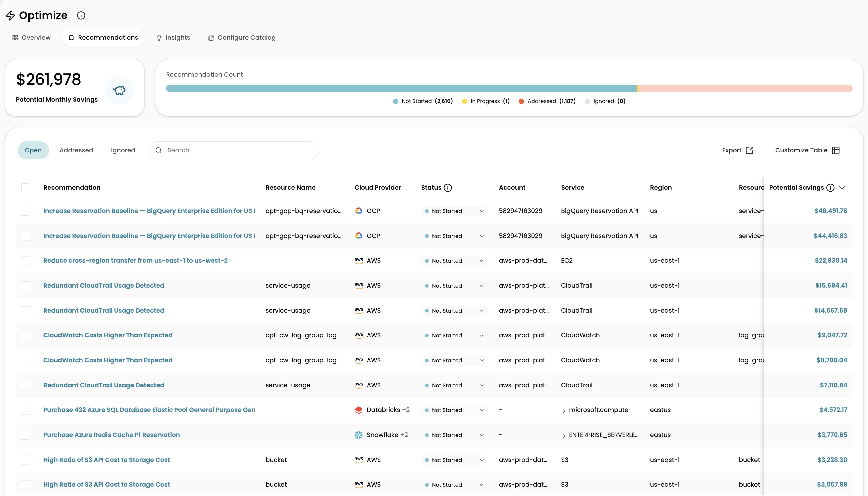This screenshot has width=868, height=496.
Task: Select the Recommendations tab
Action: [103, 38]
